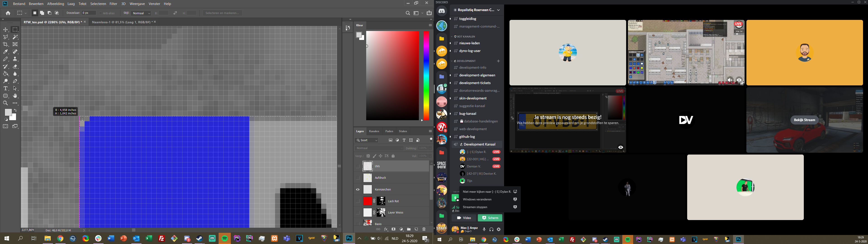Select the Clone Stamp tool
Image resolution: width=868 pixels, height=244 pixels.
pyautogui.click(x=15, y=59)
